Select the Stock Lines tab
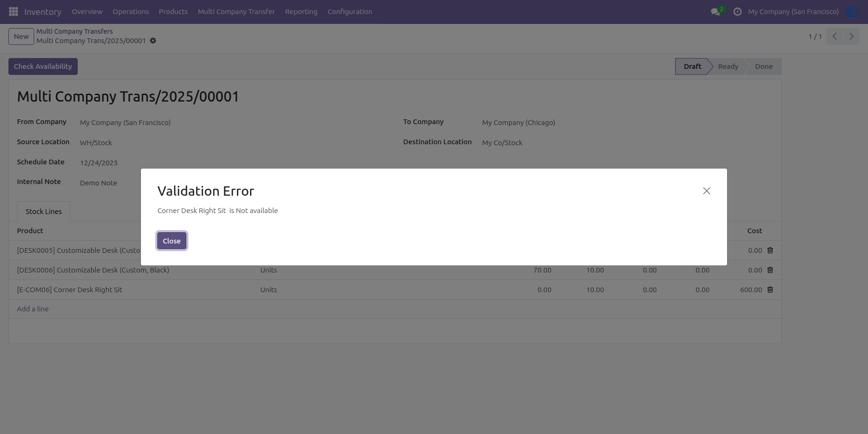The height and width of the screenshot is (434, 868). coord(44,212)
